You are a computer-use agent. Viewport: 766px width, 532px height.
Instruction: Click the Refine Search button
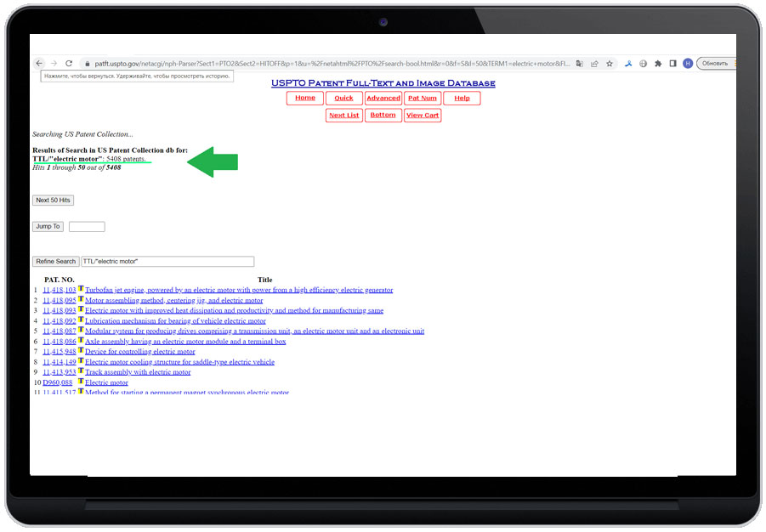[55, 262]
